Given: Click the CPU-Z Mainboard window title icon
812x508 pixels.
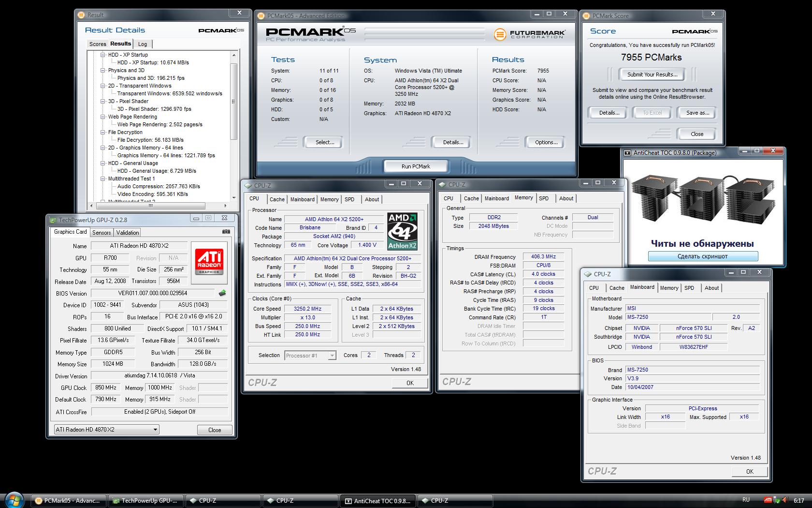Looking at the screenshot, I should 588,274.
